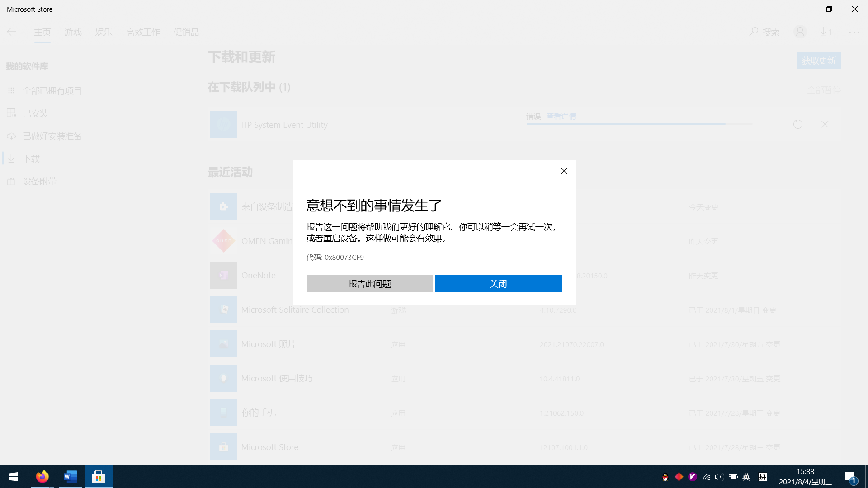Click version 2021.21070.22007.0 text
Viewport: 868px width, 488px height.
[571, 345]
